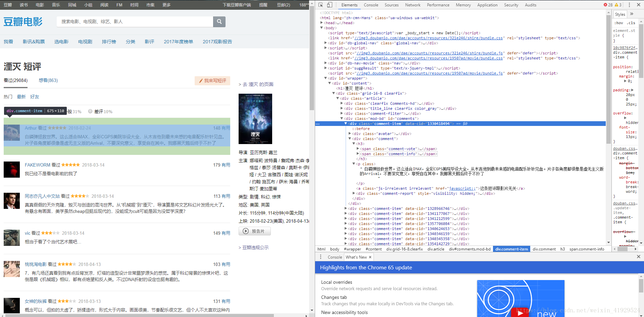
Task: Close the bottom DevTools drawer
Action: coord(638,257)
